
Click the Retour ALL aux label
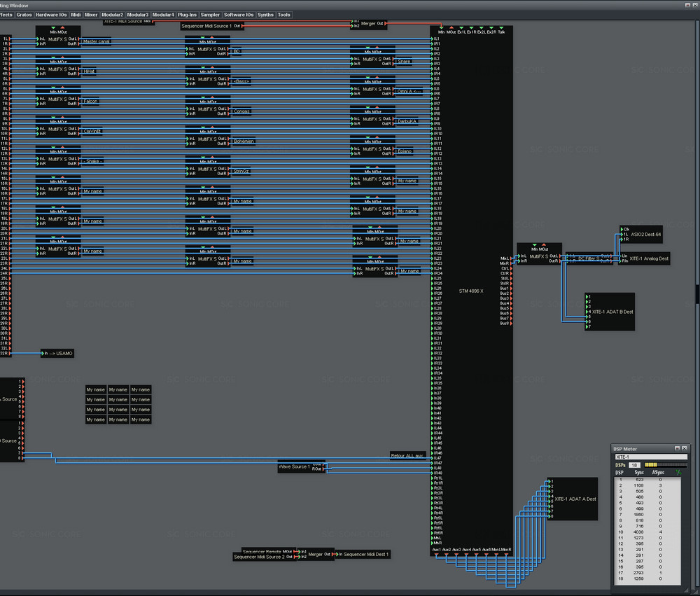(x=408, y=456)
